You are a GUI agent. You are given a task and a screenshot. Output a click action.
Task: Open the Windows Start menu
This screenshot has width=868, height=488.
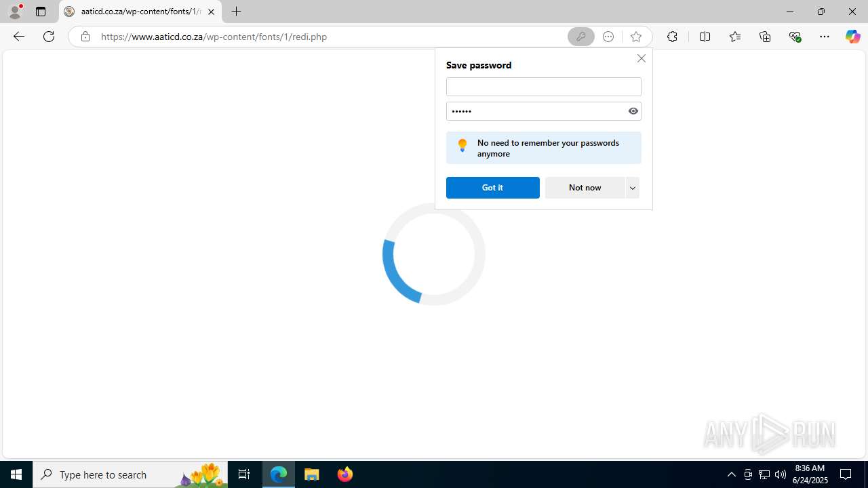[x=16, y=474]
